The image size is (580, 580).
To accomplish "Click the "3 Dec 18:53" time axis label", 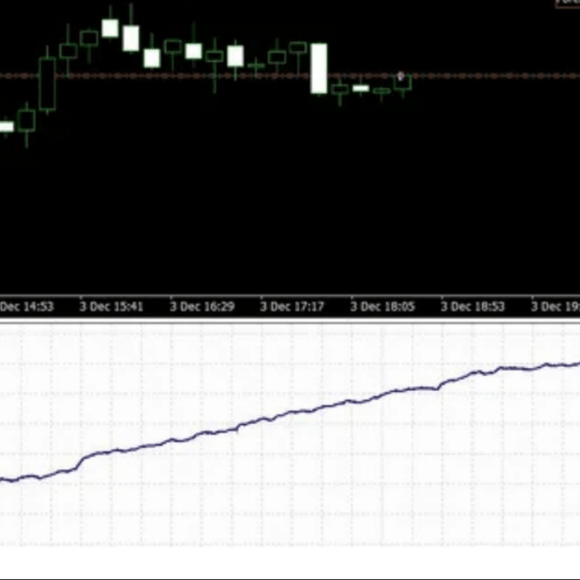I will click(473, 307).
